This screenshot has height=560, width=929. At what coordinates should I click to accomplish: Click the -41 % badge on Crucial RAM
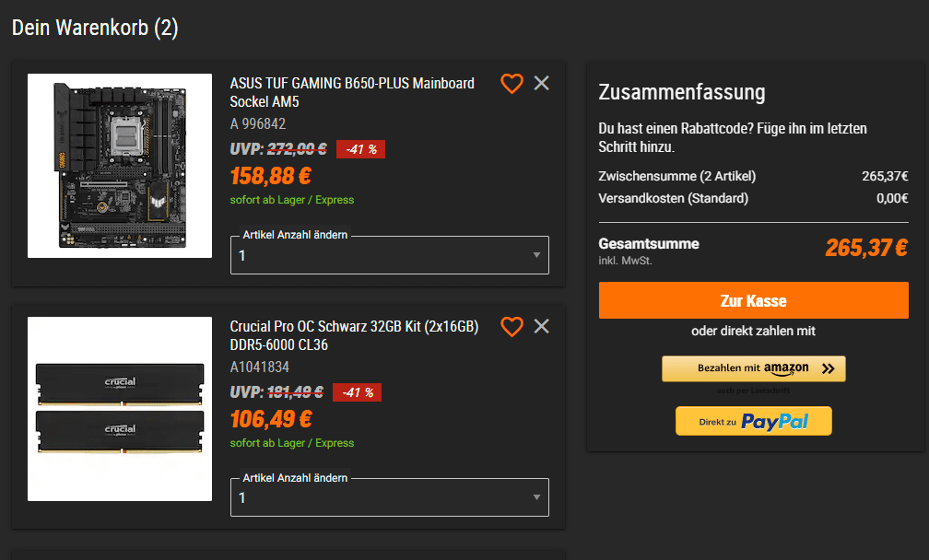(357, 392)
